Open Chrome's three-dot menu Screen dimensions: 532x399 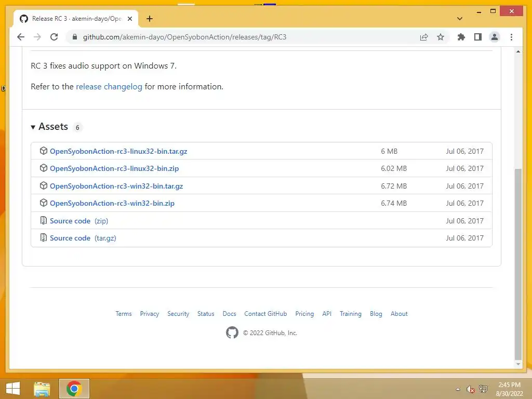[511, 37]
